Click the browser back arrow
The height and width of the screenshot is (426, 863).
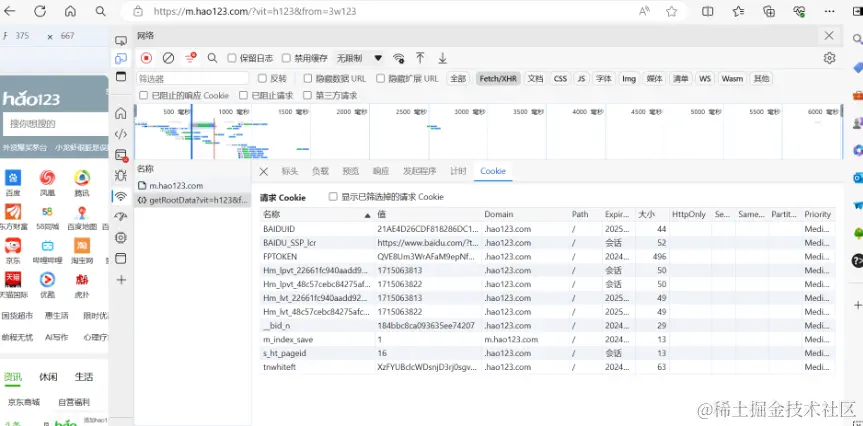click(x=10, y=11)
